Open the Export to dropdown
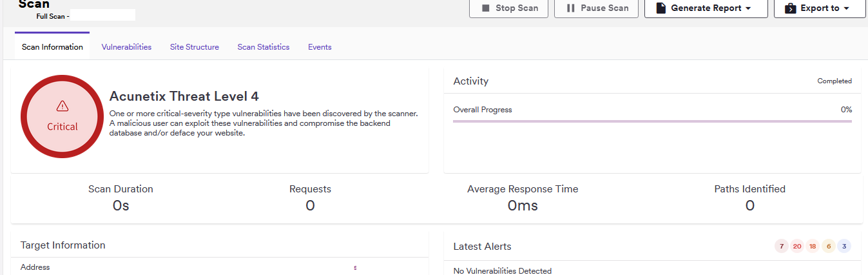Image resolution: width=868 pixels, height=275 pixels. [x=819, y=8]
